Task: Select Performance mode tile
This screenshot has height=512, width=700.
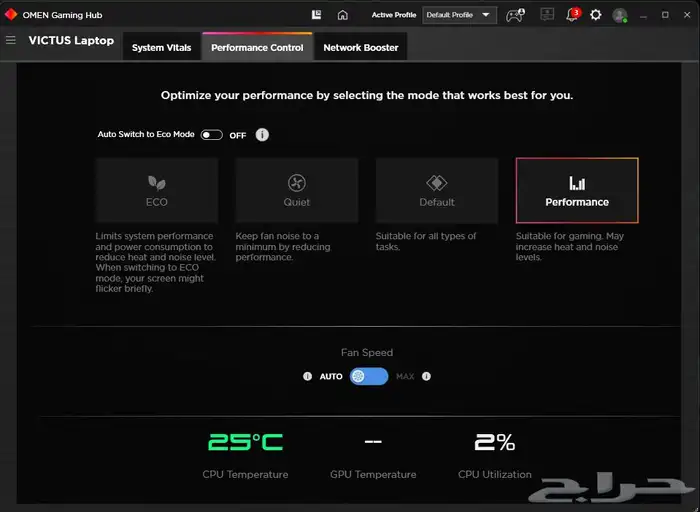Action: tap(577, 190)
